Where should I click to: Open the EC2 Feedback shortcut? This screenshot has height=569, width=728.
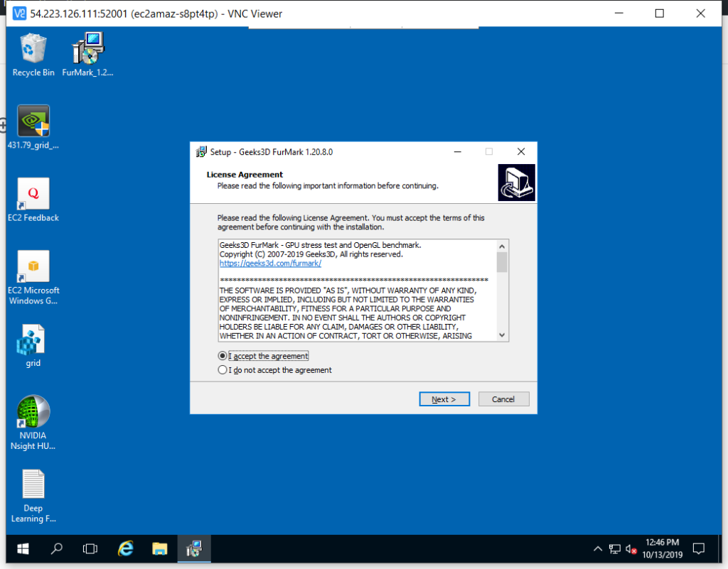33,194
